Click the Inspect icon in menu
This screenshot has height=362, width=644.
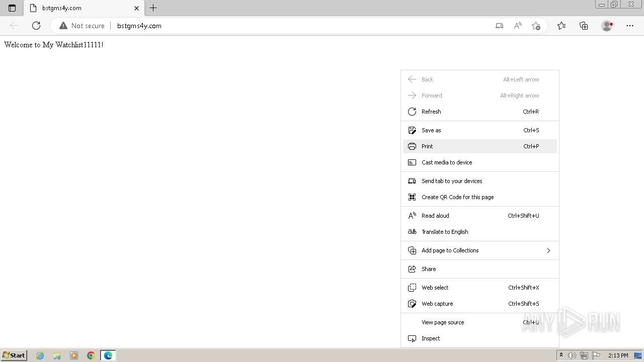(x=412, y=338)
